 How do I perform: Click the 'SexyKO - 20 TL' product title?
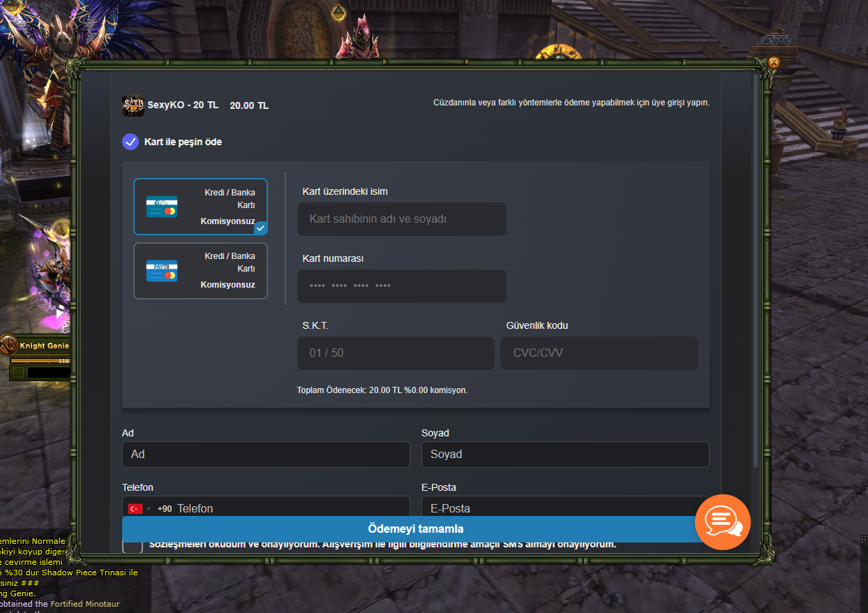click(183, 105)
